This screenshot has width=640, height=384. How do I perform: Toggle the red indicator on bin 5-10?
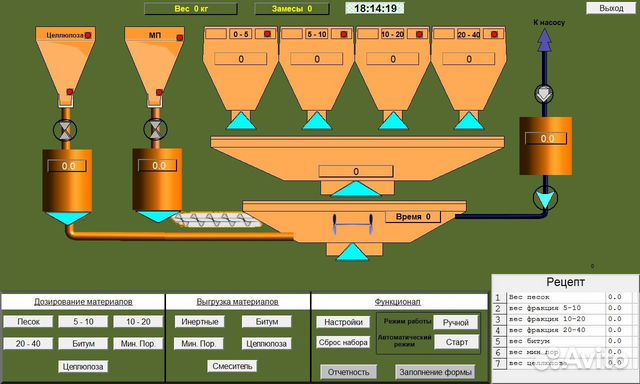pyautogui.click(x=344, y=34)
